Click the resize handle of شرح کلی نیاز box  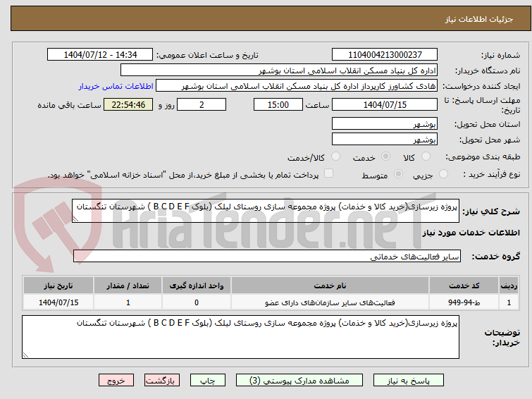coord(75,219)
